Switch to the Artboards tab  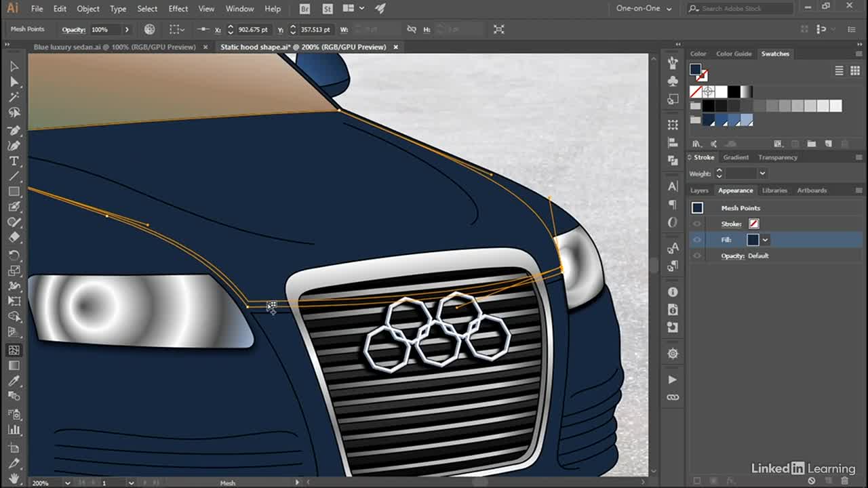812,190
